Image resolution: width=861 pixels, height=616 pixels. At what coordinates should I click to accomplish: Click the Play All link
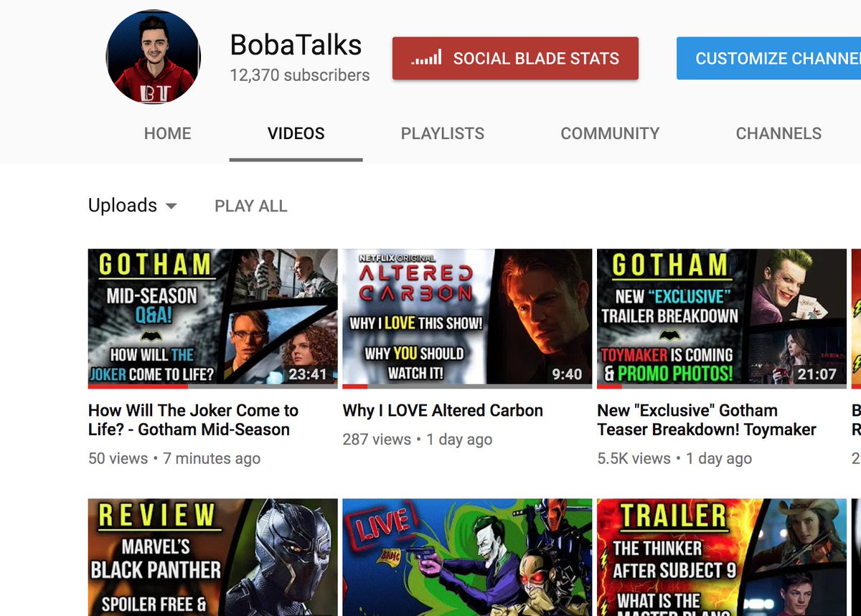(250, 207)
